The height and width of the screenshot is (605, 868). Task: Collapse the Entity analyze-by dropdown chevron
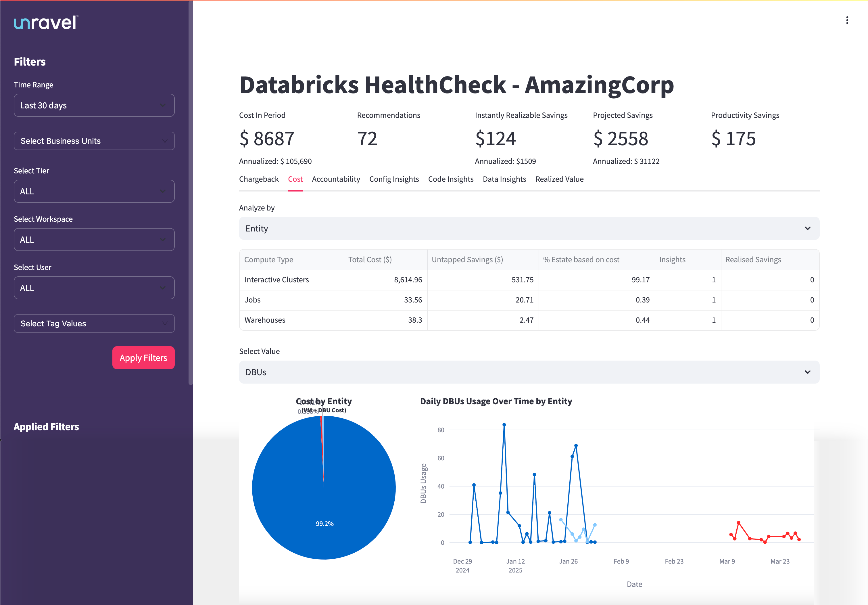(808, 228)
